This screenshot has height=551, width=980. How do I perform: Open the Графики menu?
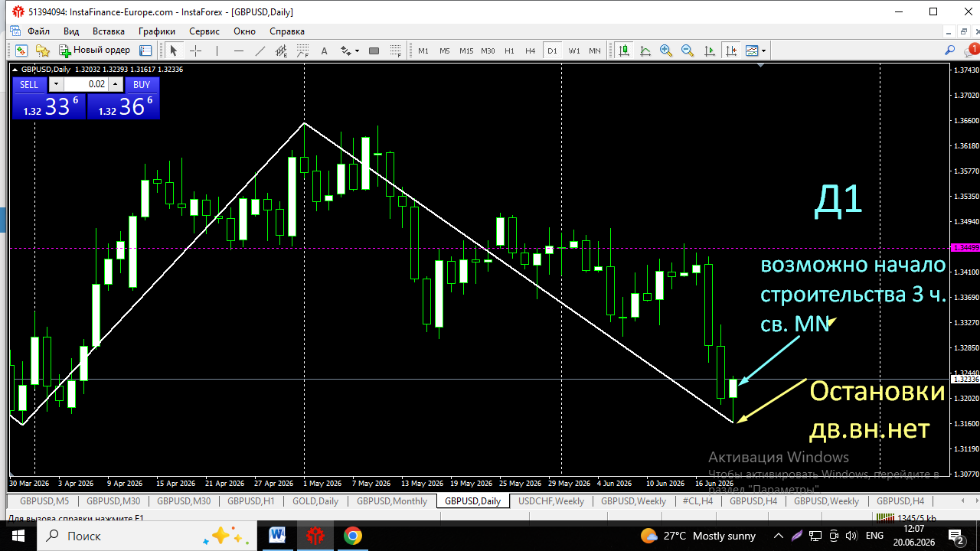[x=157, y=31]
